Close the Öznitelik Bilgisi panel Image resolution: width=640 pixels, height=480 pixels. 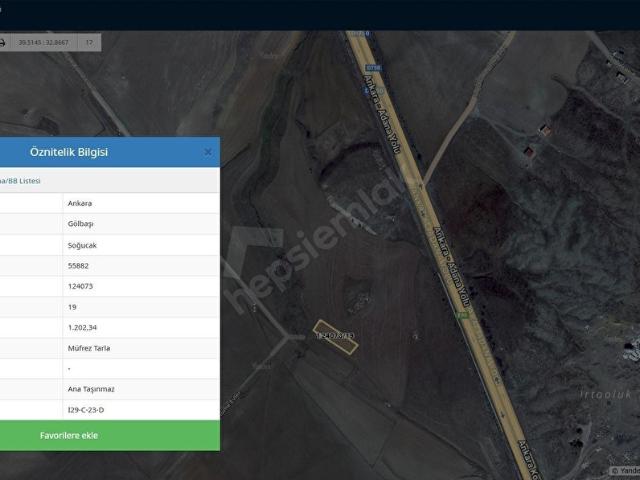(x=208, y=152)
